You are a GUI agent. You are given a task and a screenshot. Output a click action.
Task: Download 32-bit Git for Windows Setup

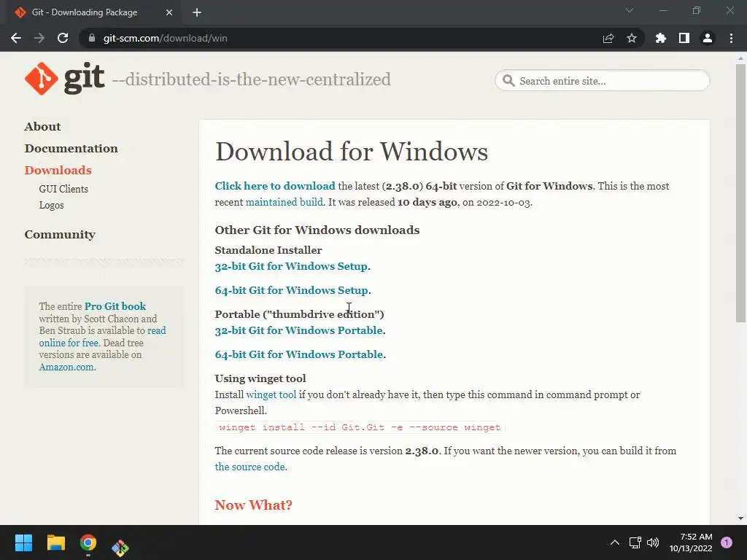291,266
